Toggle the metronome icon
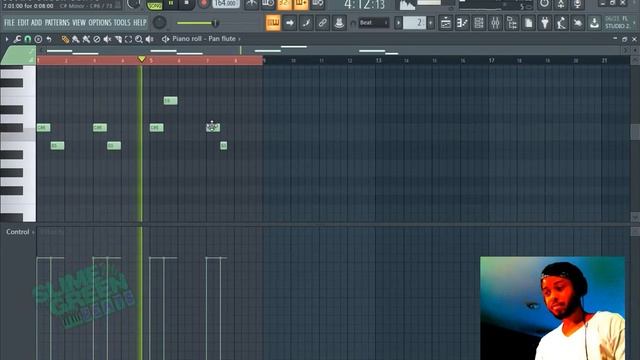Image resolution: width=640 pixels, height=360 pixels. (251, 4)
